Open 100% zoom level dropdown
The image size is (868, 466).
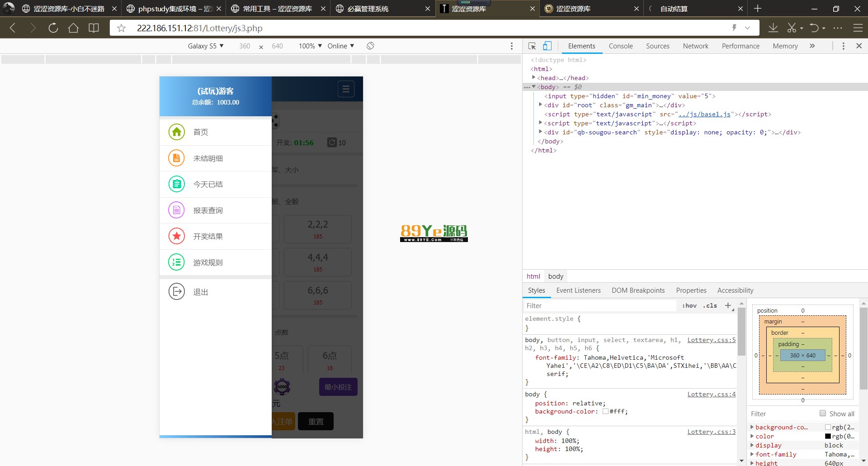310,46
